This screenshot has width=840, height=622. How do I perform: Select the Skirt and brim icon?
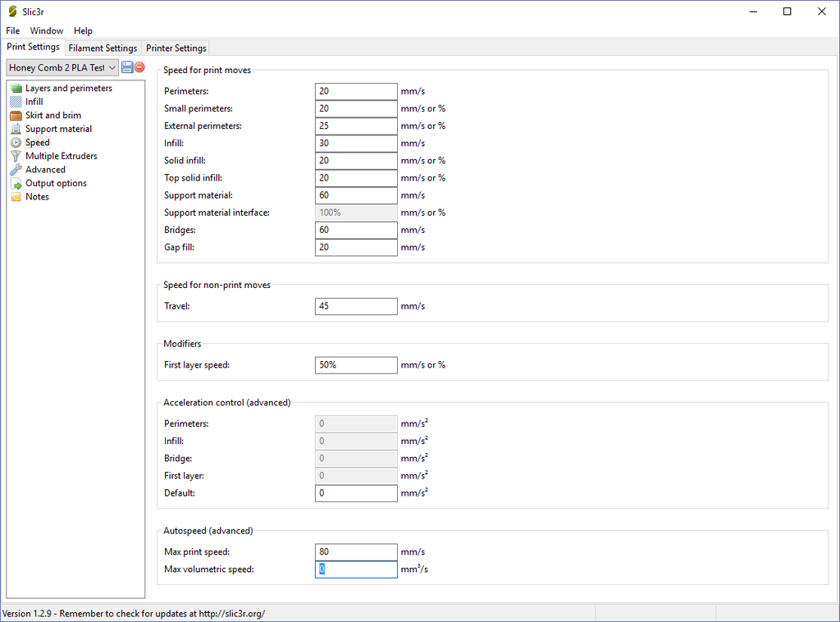tap(16, 116)
